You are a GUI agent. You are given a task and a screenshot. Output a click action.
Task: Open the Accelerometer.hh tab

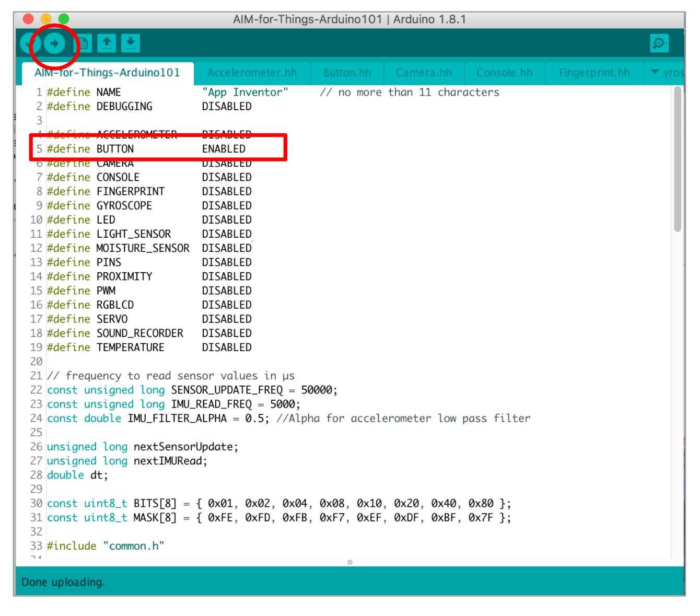tap(252, 73)
